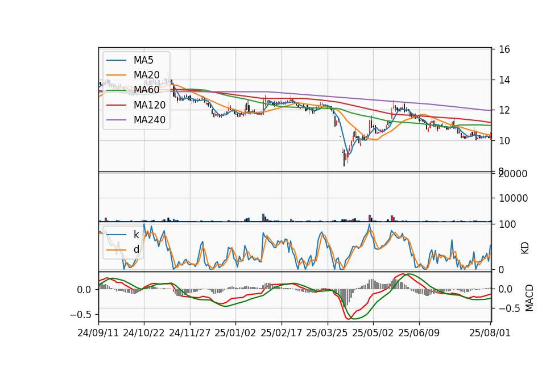The image size is (546, 392).
Task: Click the d legend label in KD panel
Action: click(136, 249)
